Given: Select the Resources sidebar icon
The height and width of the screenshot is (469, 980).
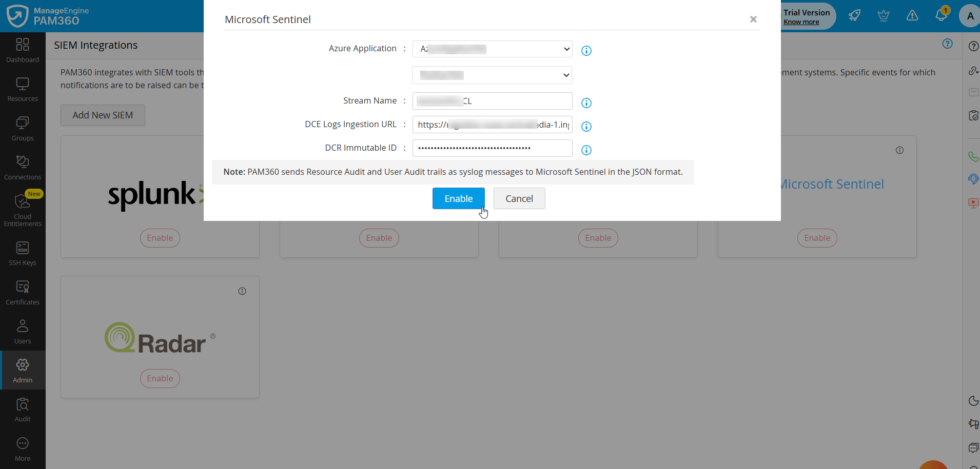Looking at the screenshot, I should (x=23, y=89).
